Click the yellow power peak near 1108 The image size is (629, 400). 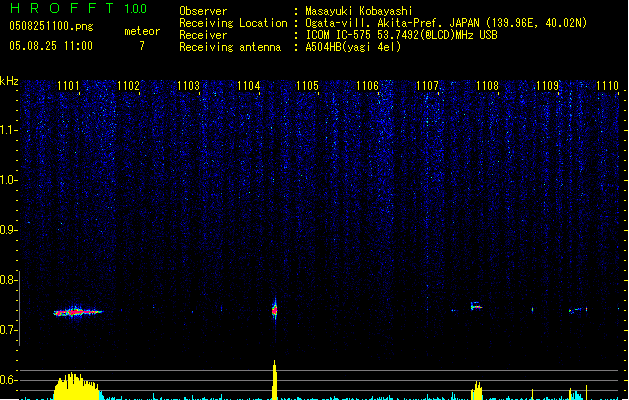tap(477, 390)
